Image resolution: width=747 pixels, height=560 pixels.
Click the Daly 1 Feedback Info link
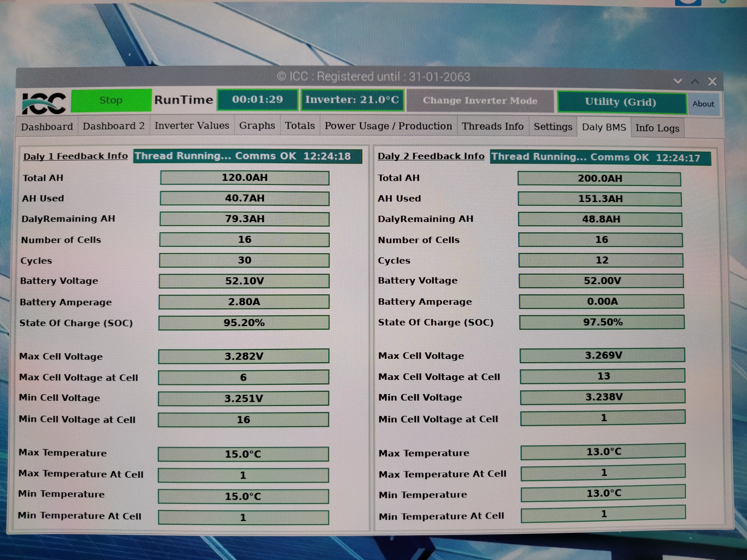point(75,156)
